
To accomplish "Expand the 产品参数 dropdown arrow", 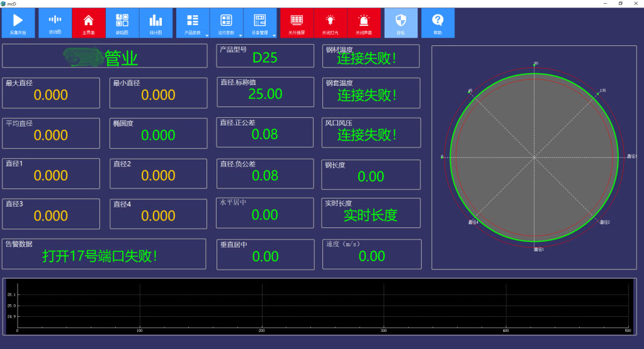I will pos(206,35).
